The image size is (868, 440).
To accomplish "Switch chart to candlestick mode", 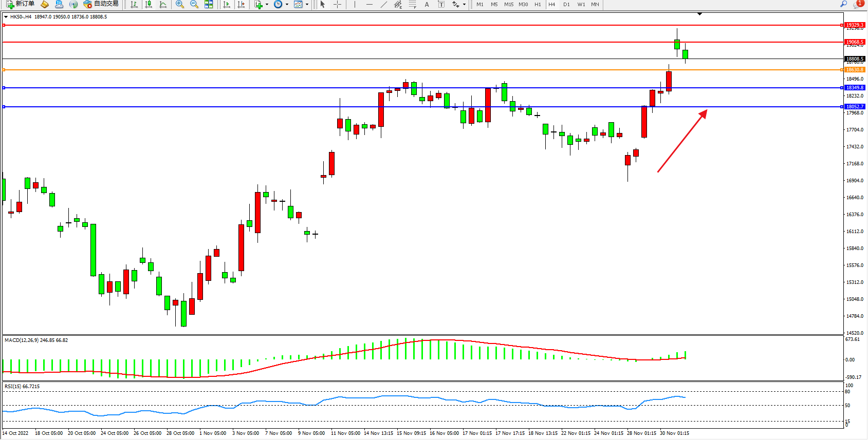I will pyautogui.click(x=149, y=4).
